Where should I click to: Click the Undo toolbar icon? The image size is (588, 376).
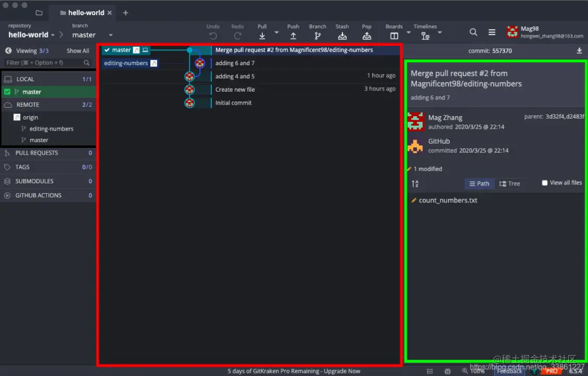click(x=213, y=36)
